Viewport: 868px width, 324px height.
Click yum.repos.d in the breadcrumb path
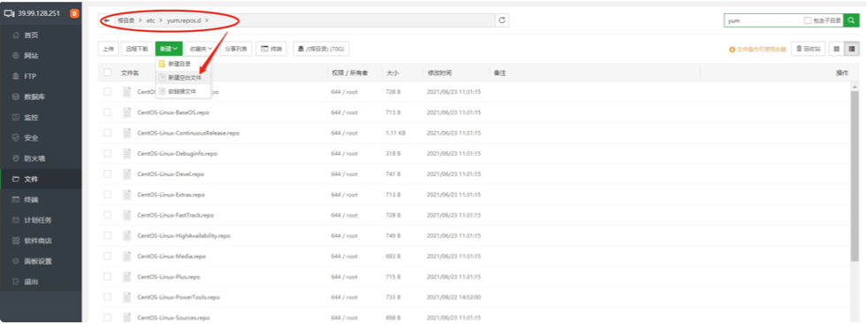pos(184,20)
